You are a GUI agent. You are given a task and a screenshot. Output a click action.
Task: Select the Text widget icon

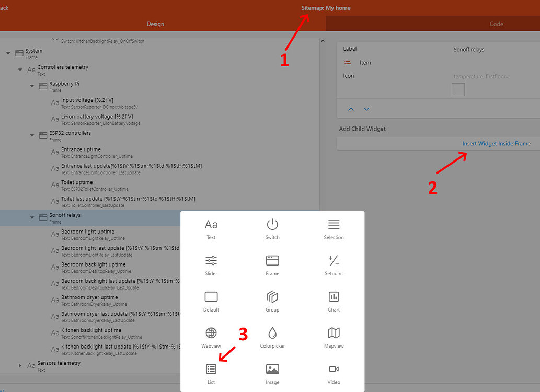tap(211, 225)
